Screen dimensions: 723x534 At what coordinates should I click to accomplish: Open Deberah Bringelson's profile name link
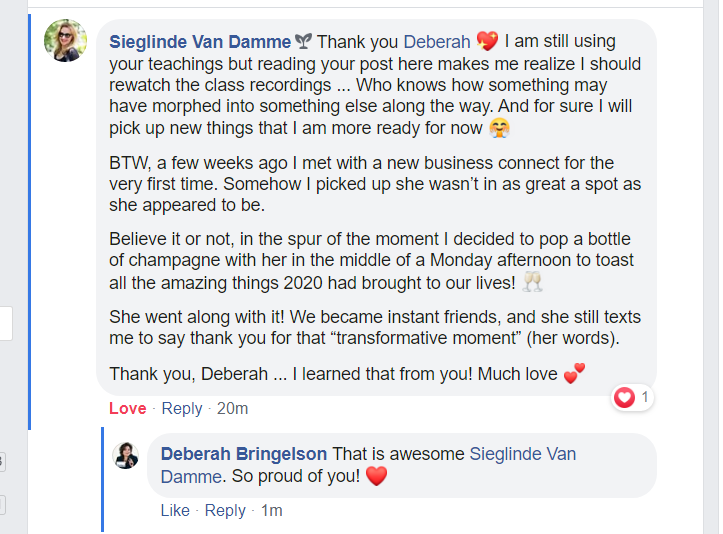tap(244, 454)
